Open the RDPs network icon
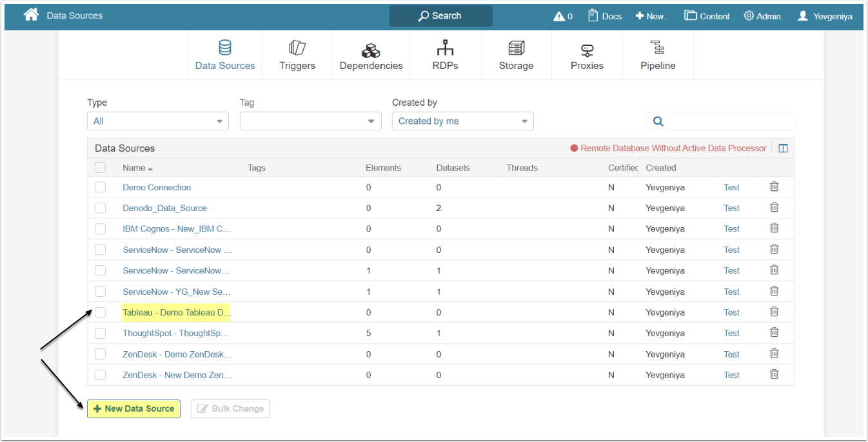 (445, 48)
